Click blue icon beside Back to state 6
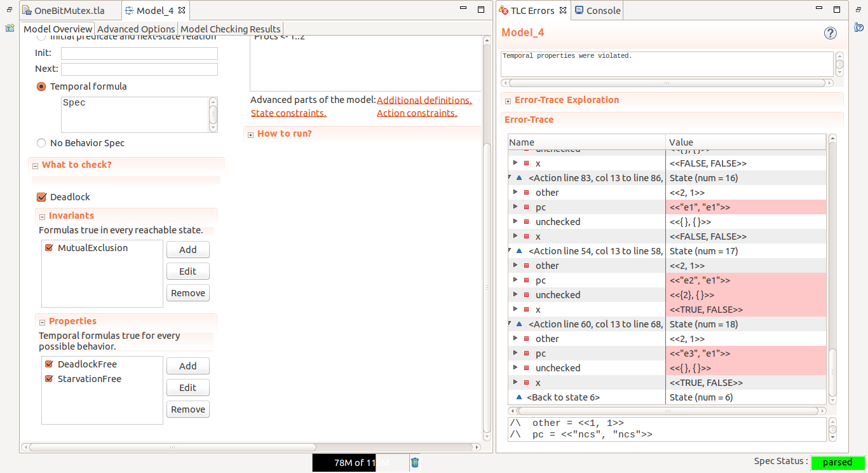Image resolution: width=868 pixels, height=473 pixels. pos(519,397)
